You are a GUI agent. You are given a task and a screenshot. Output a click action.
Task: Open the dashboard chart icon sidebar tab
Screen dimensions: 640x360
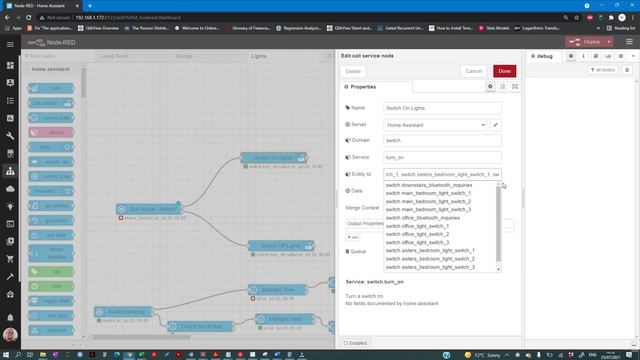608,56
